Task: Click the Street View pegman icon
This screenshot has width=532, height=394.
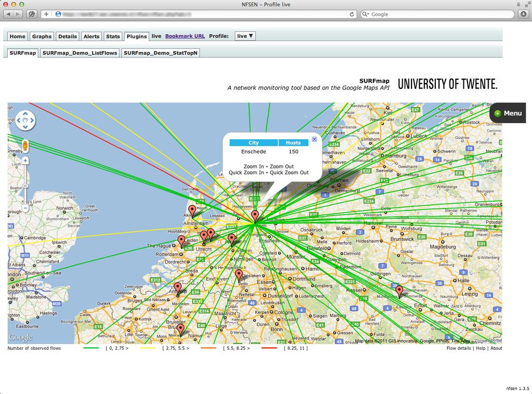Action: click(25, 145)
